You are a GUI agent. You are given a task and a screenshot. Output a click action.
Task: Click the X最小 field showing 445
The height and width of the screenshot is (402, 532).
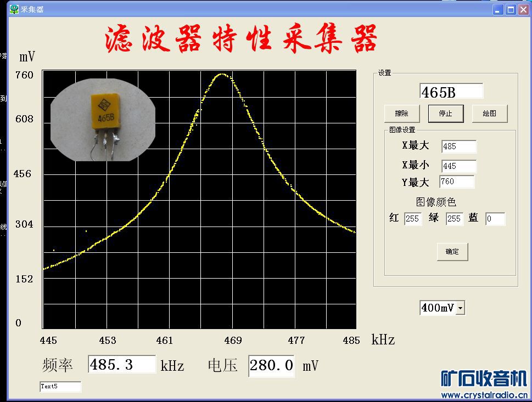pyautogui.click(x=459, y=166)
